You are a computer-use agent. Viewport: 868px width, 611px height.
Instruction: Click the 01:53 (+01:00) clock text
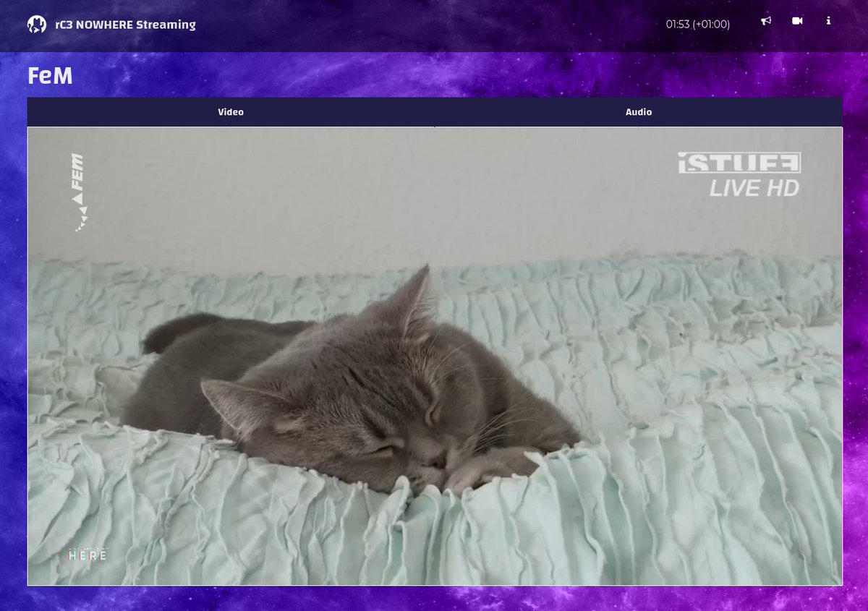698,25
